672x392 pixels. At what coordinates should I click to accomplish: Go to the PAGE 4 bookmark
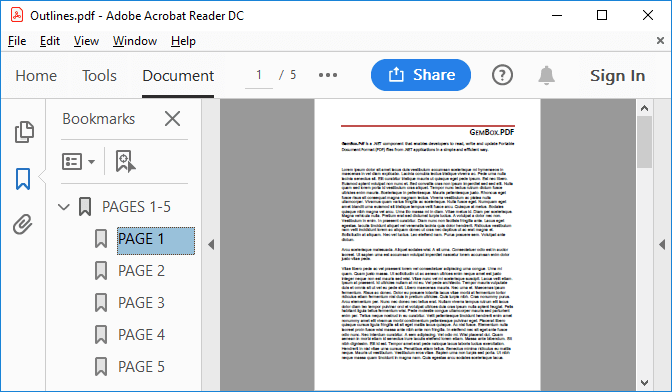pos(141,335)
